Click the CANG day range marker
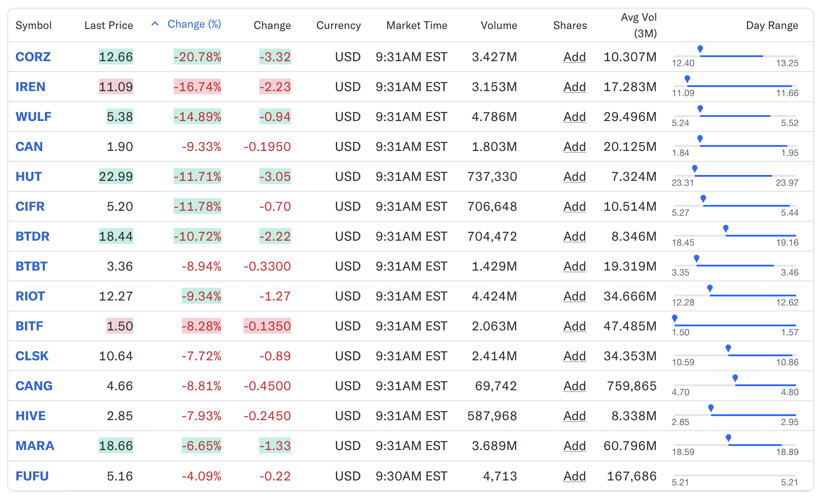Image resolution: width=825 pixels, height=504 pixels. (x=735, y=378)
